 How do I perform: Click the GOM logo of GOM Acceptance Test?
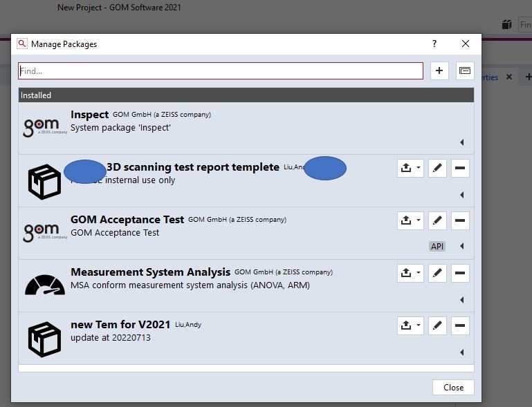coord(44,232)
